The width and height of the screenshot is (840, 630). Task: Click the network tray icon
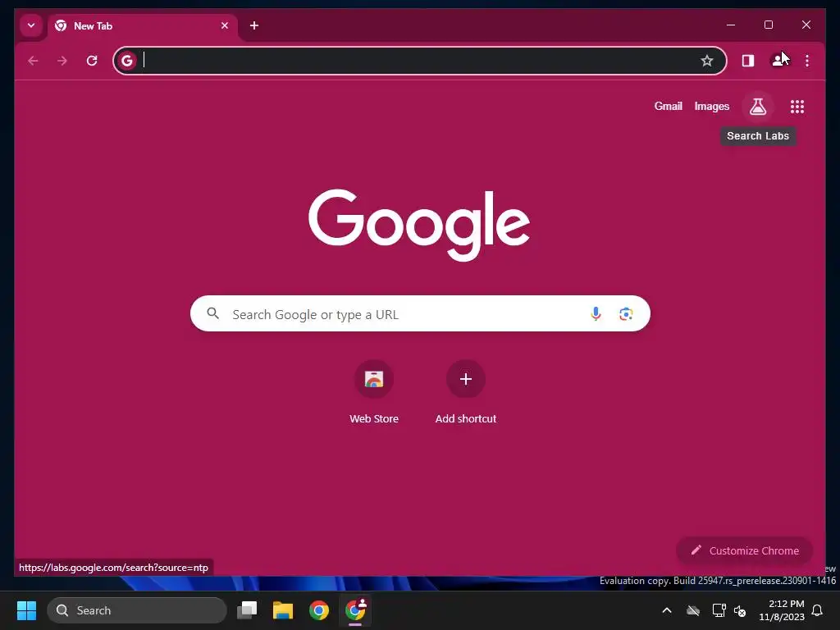[x=719, y=610]
